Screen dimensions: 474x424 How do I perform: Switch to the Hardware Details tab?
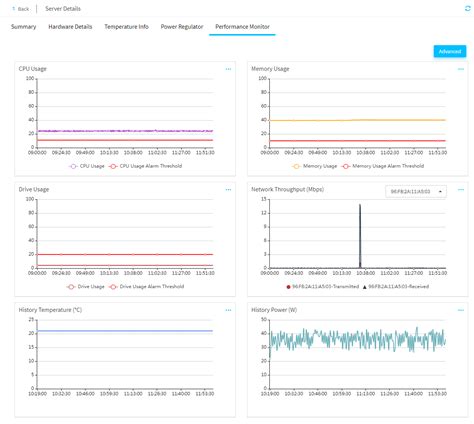[x=70, y=27]
